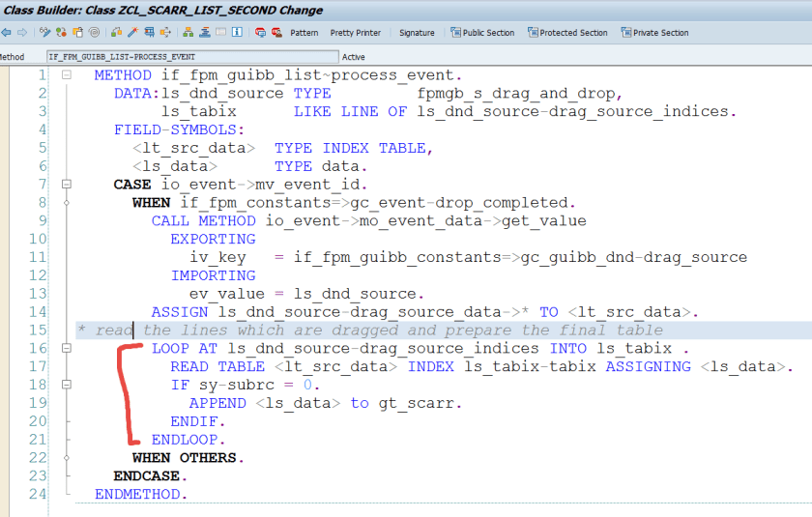Click the external breakpoint stop icon
The image size is (812, 517).
(276, 33)
